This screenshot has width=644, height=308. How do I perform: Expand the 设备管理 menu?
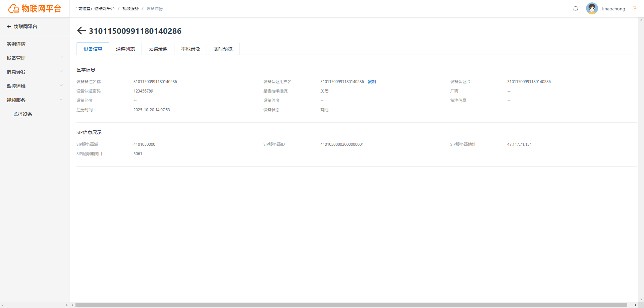35,58
